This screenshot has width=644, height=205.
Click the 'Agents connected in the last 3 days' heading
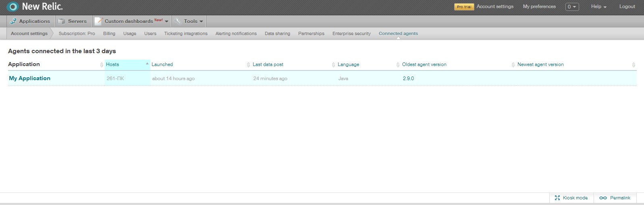pos(62,51)
